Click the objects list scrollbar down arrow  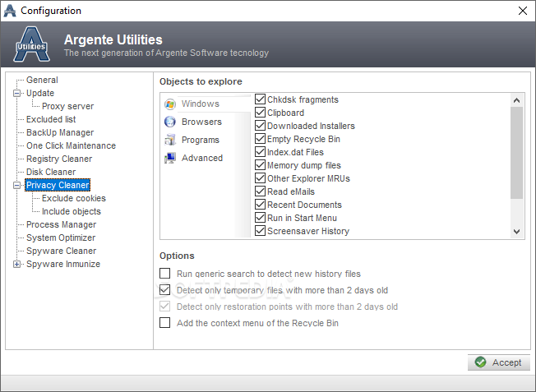516,232
